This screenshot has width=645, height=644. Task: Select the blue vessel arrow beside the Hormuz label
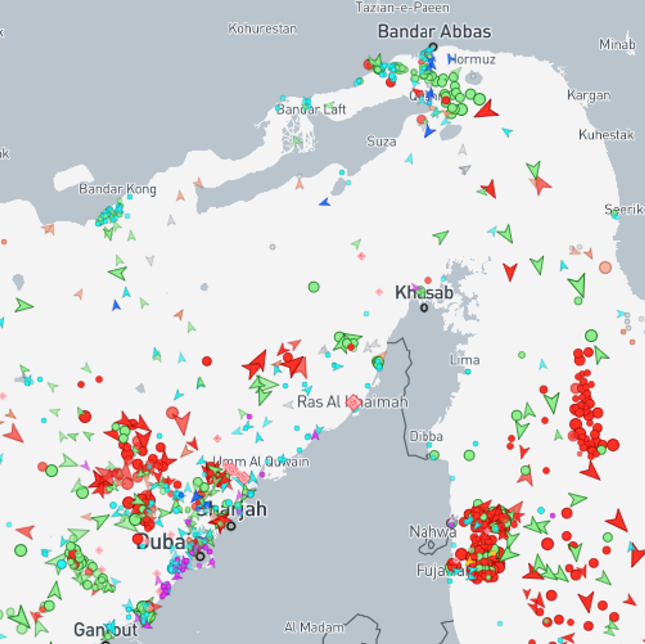[x=450, y=59]
